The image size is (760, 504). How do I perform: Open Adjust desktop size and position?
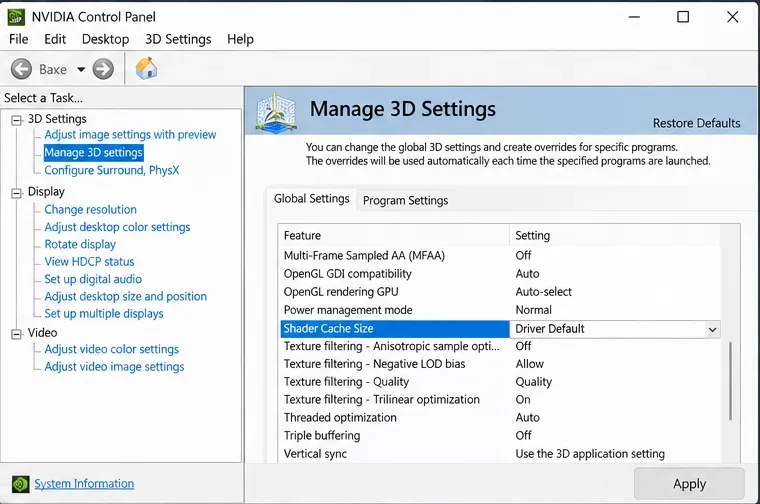tap(125, 296)
